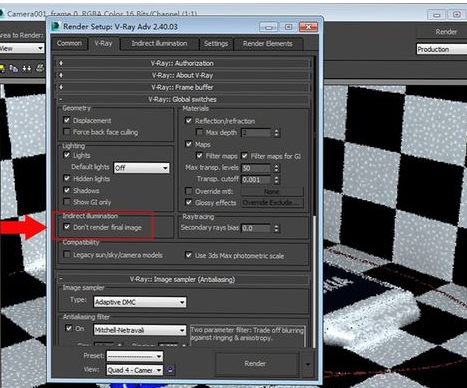The width and height of the screenshot is (467, 388).
Task: Click Render in the frame window
Action: [446, 32]
